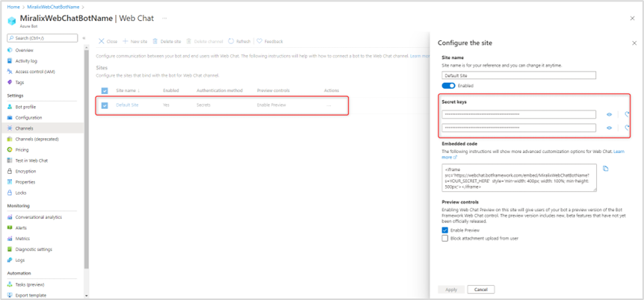This screenshot has height=300, width=644.
Task: Click the sidebar scroll-down arrow
Action: (x=86, y=296)
